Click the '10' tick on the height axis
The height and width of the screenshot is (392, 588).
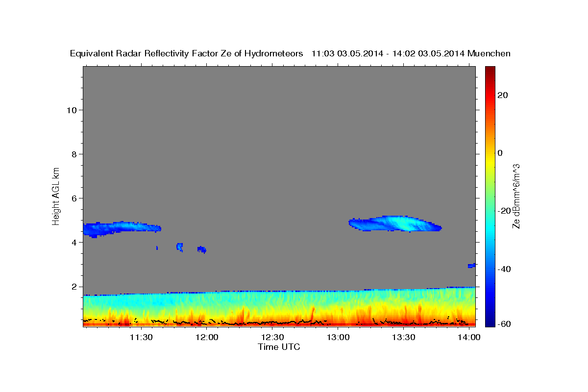coord(71,110)
